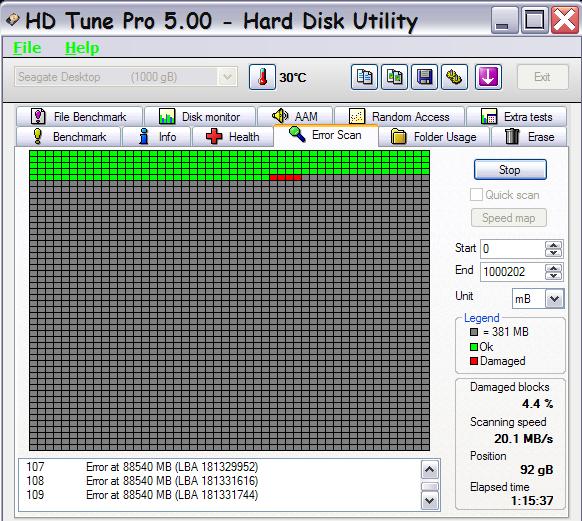
Task: Click the red damaged block in the scan grid
Action: pyautogui.click(x=285, y=177)
